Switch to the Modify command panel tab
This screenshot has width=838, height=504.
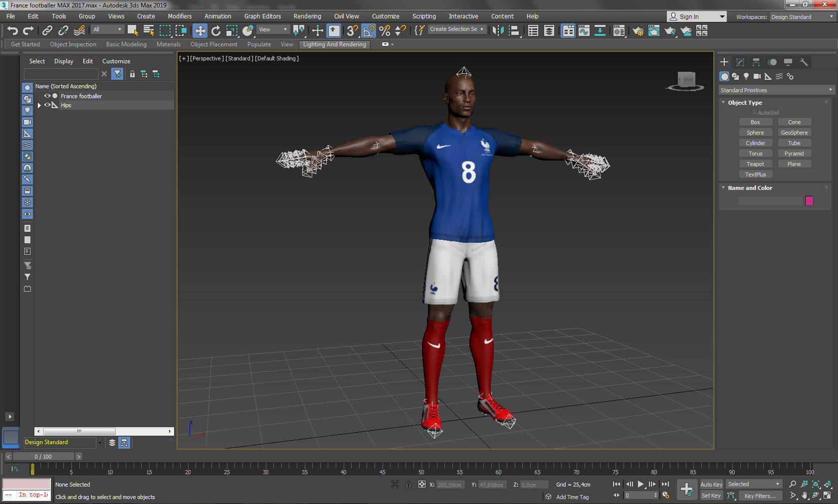coord(740,62)
